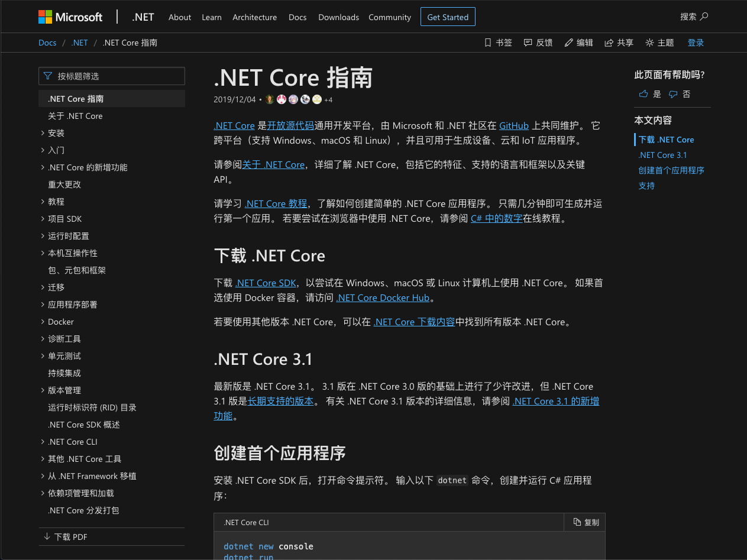Click the 编辑 edit icon
Screen dimensions: 747x560
578,42
